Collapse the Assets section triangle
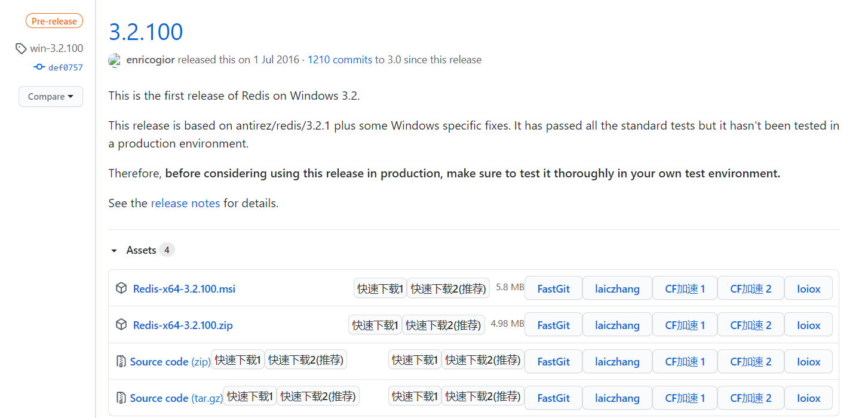The image size is (868, 418). coord(114,251)
